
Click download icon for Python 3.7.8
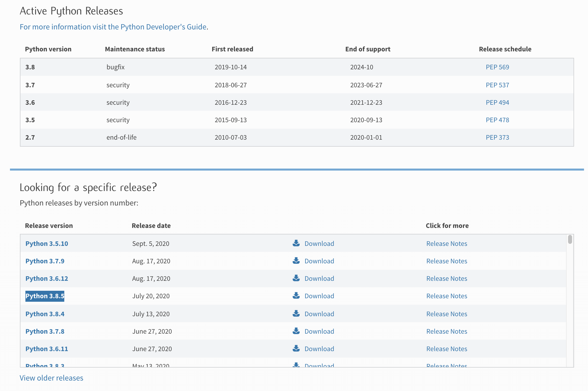click(x=296, y=331)
